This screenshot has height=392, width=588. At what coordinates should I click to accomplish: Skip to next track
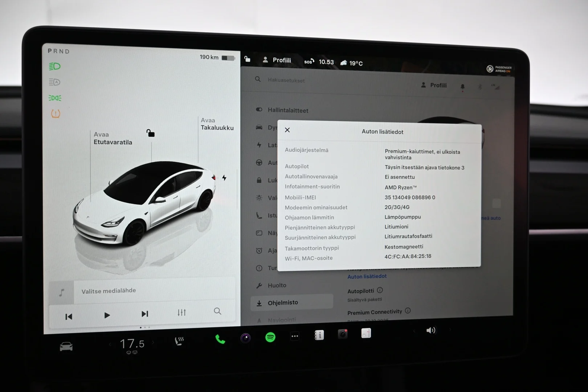tap(145, 314)
